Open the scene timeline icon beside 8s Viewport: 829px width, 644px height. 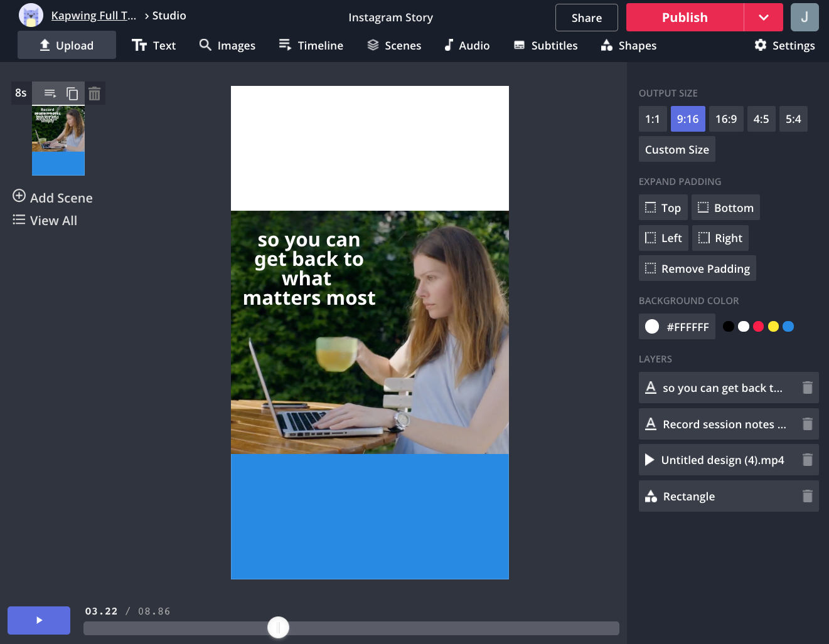(x=50, y=94)
